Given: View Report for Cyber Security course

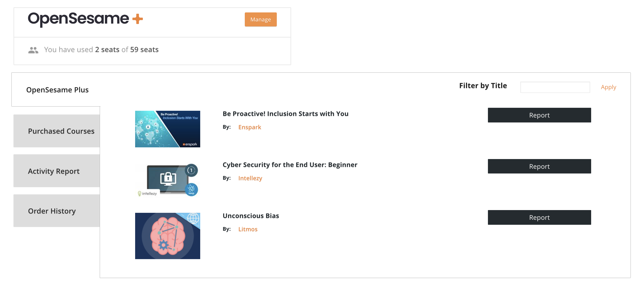Looking at the screenshot, I should pos(539,167).
